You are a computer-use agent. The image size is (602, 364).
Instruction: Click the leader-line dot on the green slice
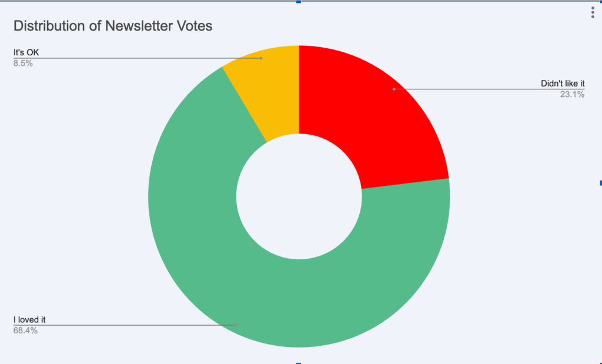(x=236, y=325)
